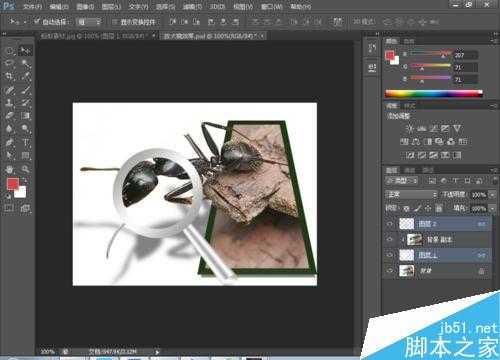
Task: Click the red foreground color swatch
Action: click(x=13, y=184)
